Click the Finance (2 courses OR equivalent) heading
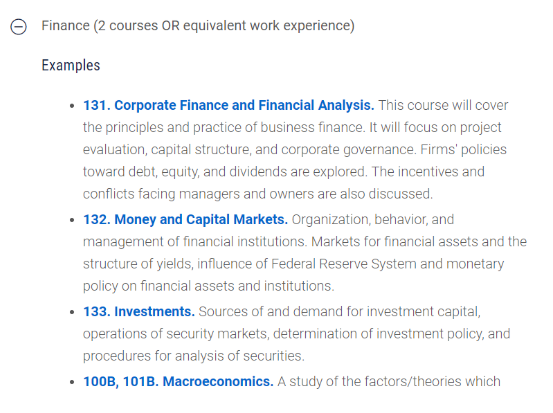The width and height of the screenshot is (553, 413). (198, 26)
